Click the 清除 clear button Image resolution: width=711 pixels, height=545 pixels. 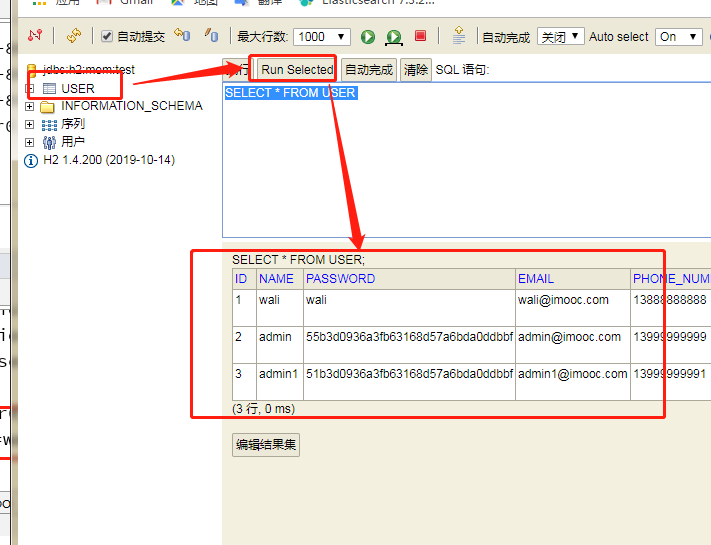416,70
